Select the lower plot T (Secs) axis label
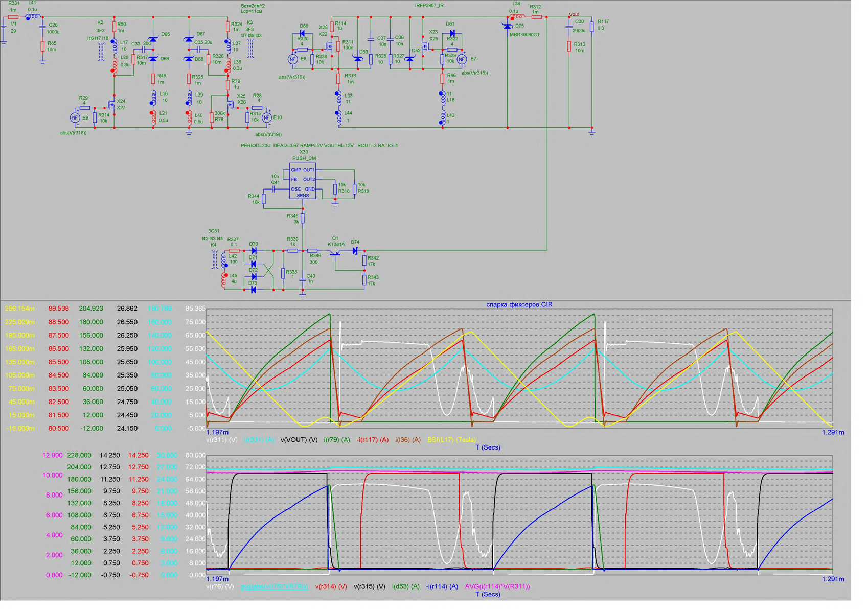868x613 pixels. coord(488,594)
